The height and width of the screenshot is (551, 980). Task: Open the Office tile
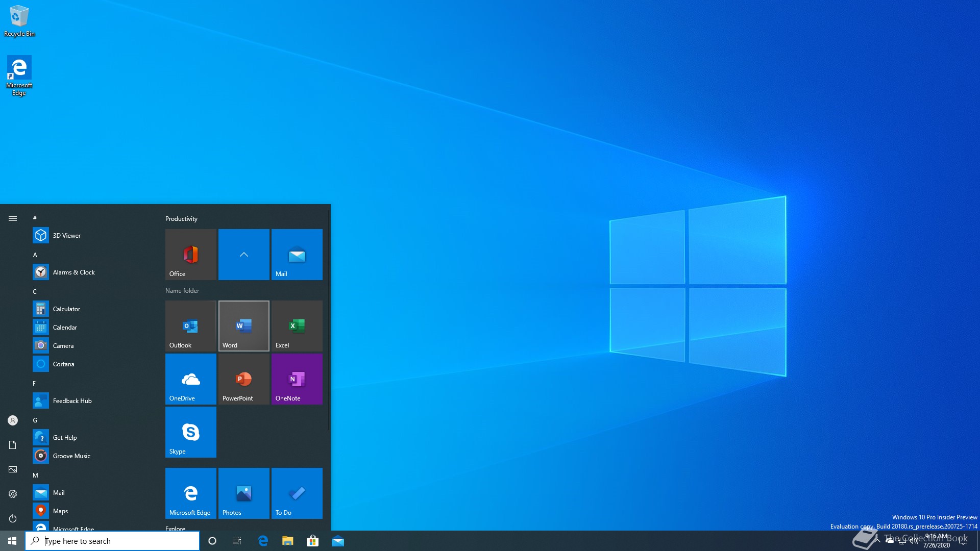click(x=190, y=254)
